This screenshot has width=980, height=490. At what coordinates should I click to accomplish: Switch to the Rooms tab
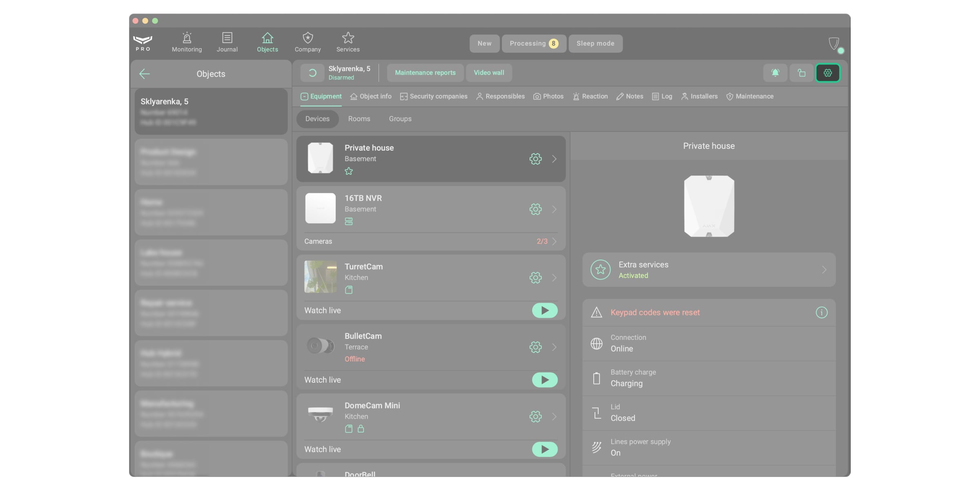click(x=359, y=119)
